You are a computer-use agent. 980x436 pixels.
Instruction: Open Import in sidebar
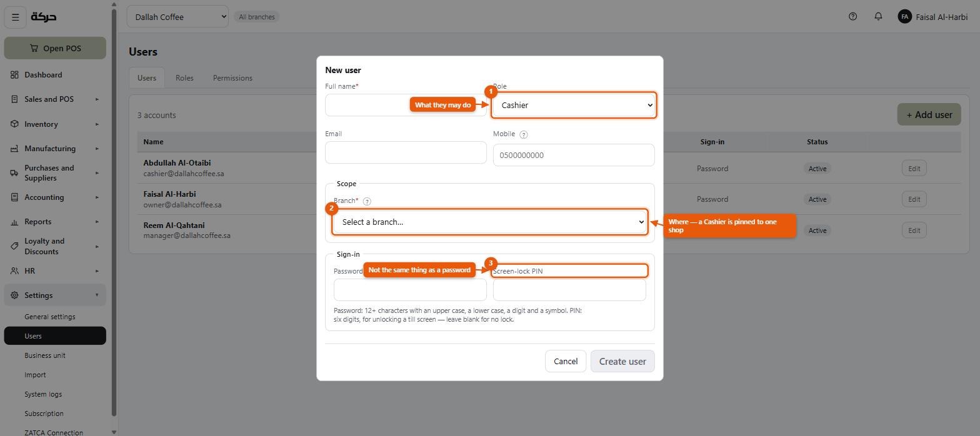pos(35,375)
